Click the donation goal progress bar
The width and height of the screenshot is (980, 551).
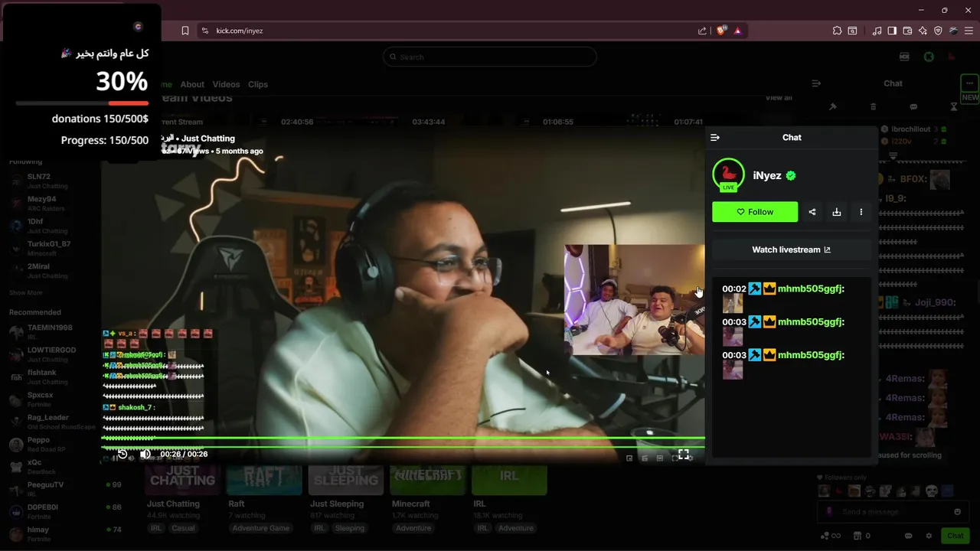82,103
